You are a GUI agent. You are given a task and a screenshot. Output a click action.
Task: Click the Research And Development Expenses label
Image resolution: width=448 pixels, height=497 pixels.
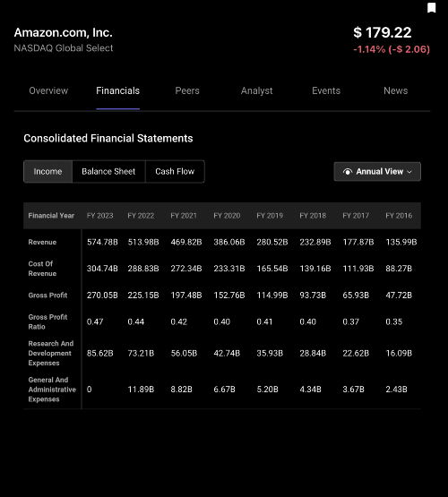51,353
